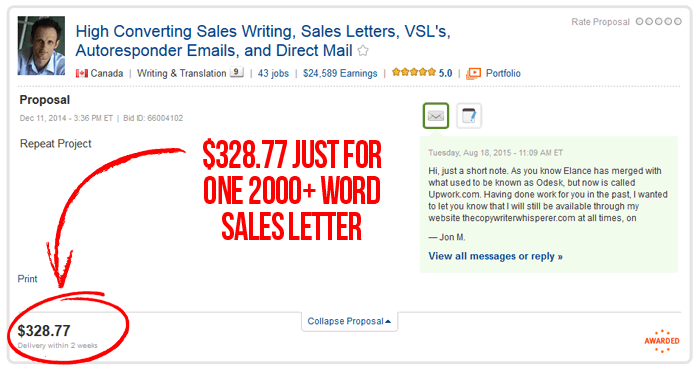Click the gold star rating icons
The width and height of the screenshot is (700, 370).
(x=413, y=72)
